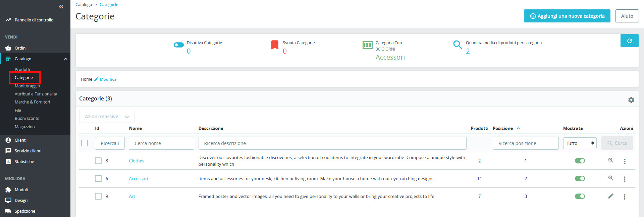644x217 pixels.
Task: Open Categorie in the Catalogo submenu
Action: 24,78
